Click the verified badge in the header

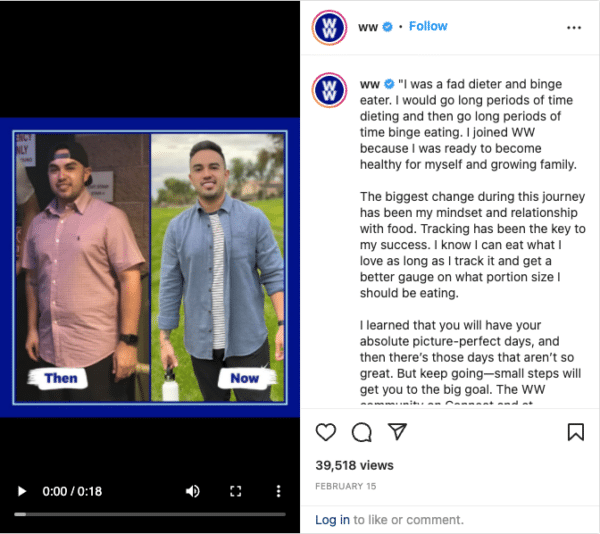(x=388, y=27)
